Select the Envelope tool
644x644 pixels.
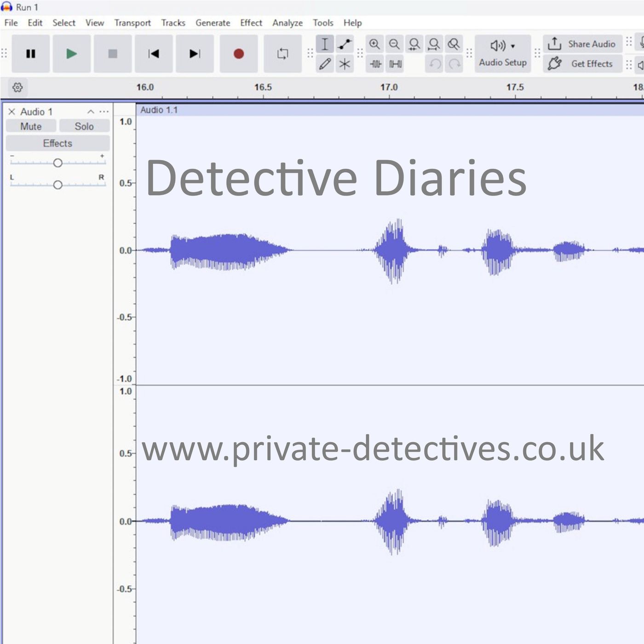click(x=345, y=44)
